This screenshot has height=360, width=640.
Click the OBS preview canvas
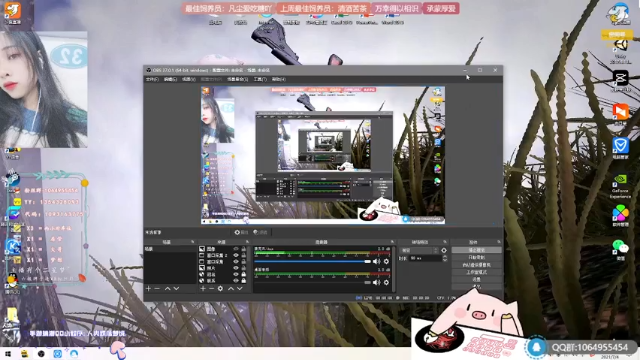[x=323, y=155]
